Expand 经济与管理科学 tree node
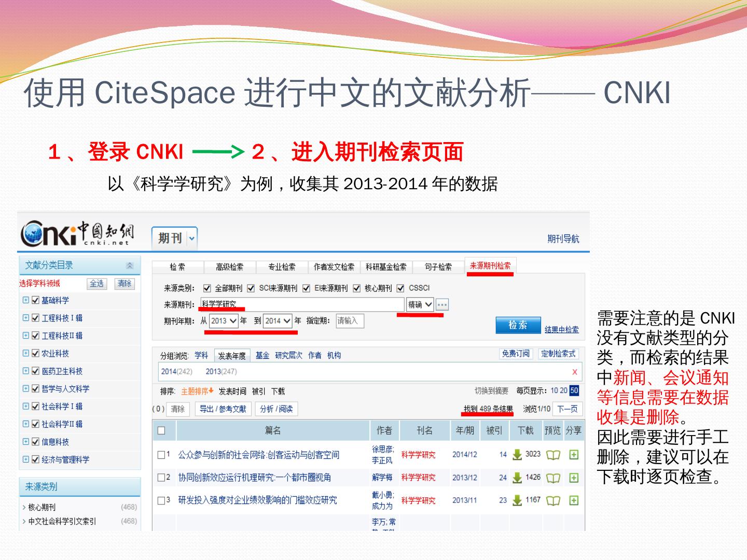This screenshot has width=747, height=560. (x=25, y=459)
